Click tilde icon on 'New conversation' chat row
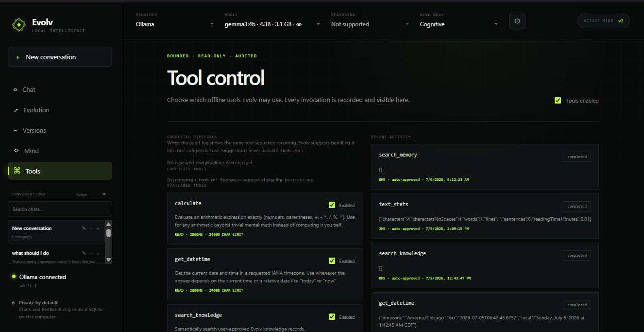The width and height of the screenshot is (644, 332). [x=91, y=228]
